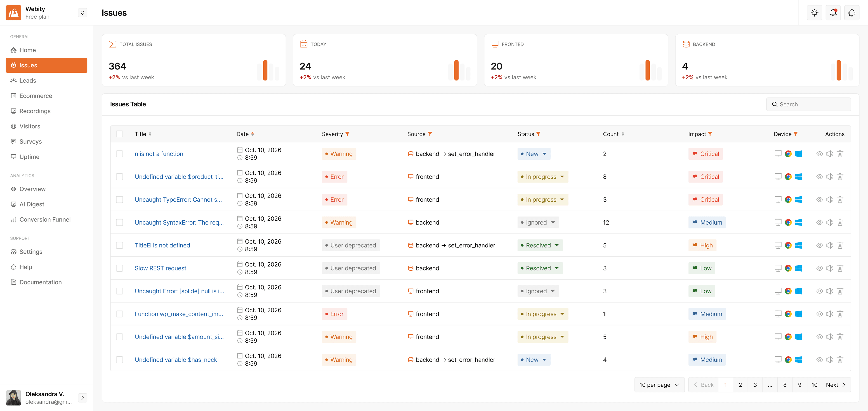Sort table by Count column

[x=623, y=134]
